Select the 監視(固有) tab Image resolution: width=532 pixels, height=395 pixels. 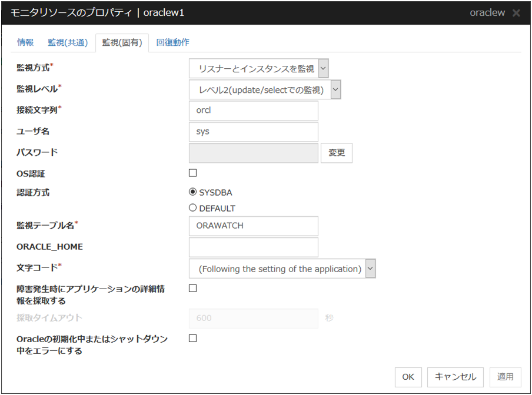pyautogui.click(x=122, y=42)
